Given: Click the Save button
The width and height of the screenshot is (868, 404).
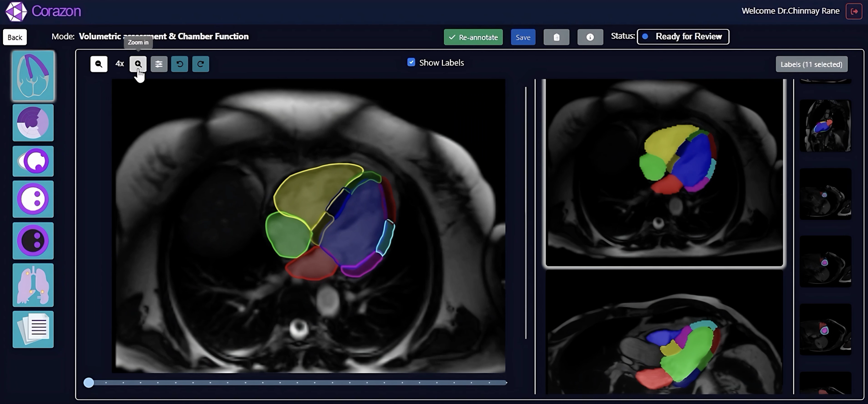Looking at the screenshot, I should coord(523,37).
